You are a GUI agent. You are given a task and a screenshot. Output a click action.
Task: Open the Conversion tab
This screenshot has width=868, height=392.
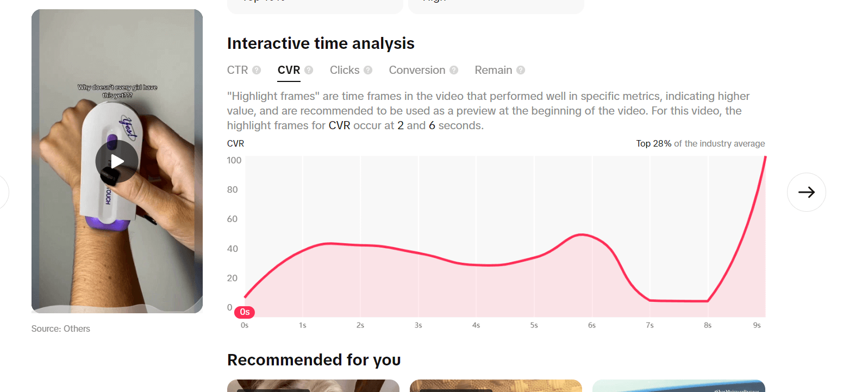click(x=417, y=70)
